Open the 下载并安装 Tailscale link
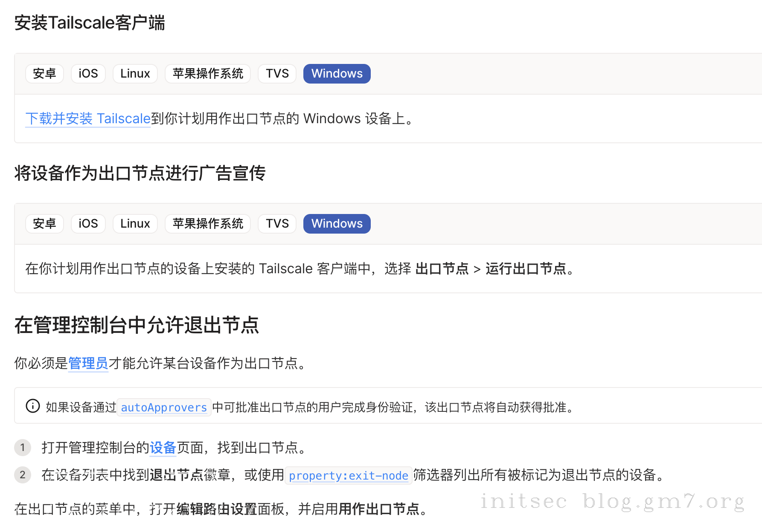The width and height of the screenshot is (762, 532). (88, 119)
